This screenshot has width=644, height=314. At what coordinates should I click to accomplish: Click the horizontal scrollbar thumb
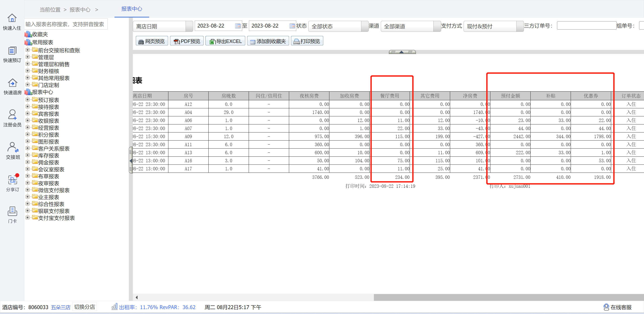[x=508, y=297]
